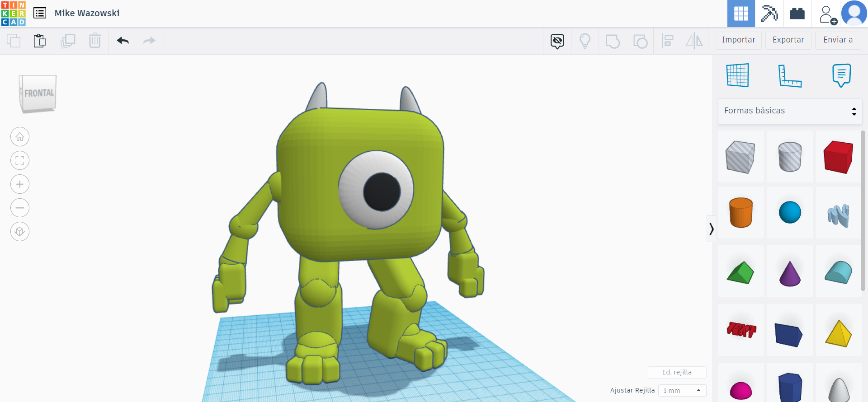
Task: Open the Align tool
Action: [x=667, y=41]
